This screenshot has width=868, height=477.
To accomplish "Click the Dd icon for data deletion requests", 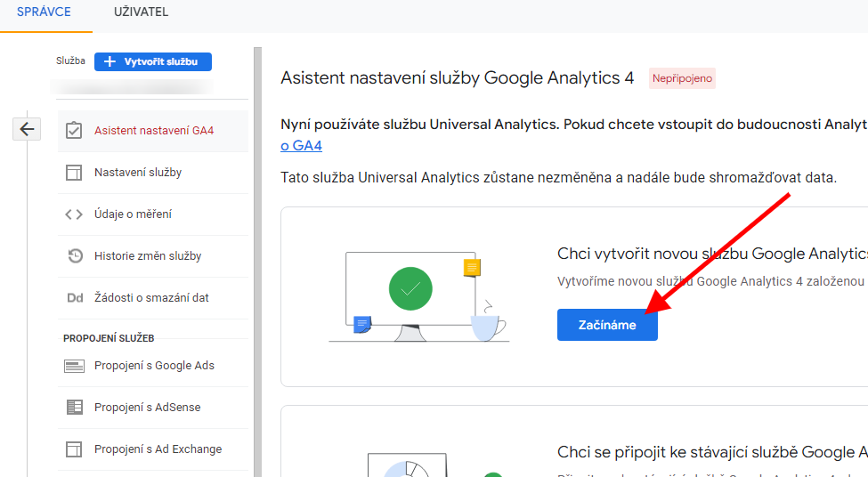I will click(x=75, y=298).
